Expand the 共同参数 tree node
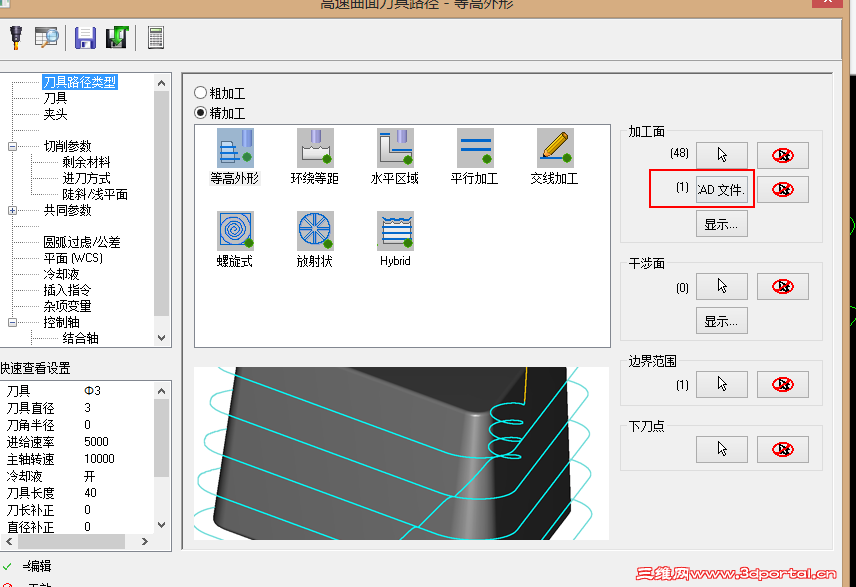 point(13,210)
